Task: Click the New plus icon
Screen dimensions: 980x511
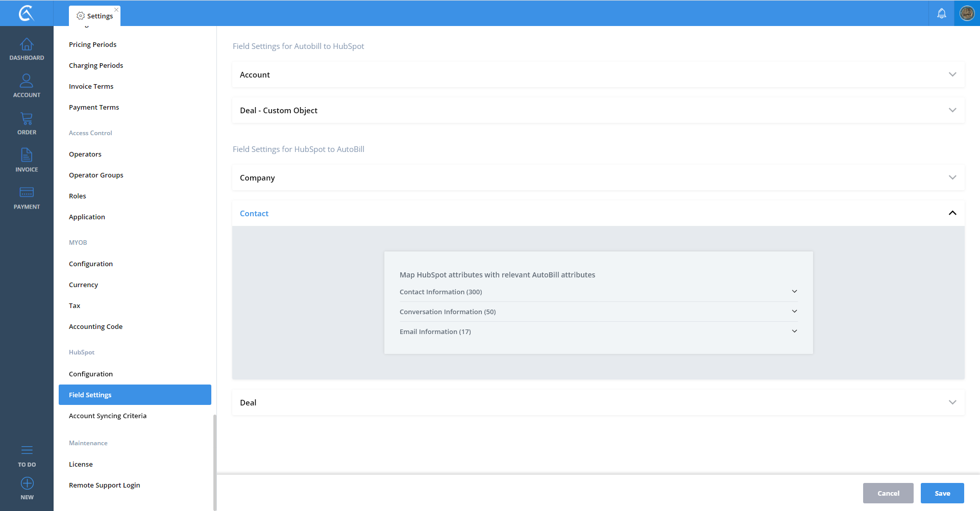Action: (27, 483)
